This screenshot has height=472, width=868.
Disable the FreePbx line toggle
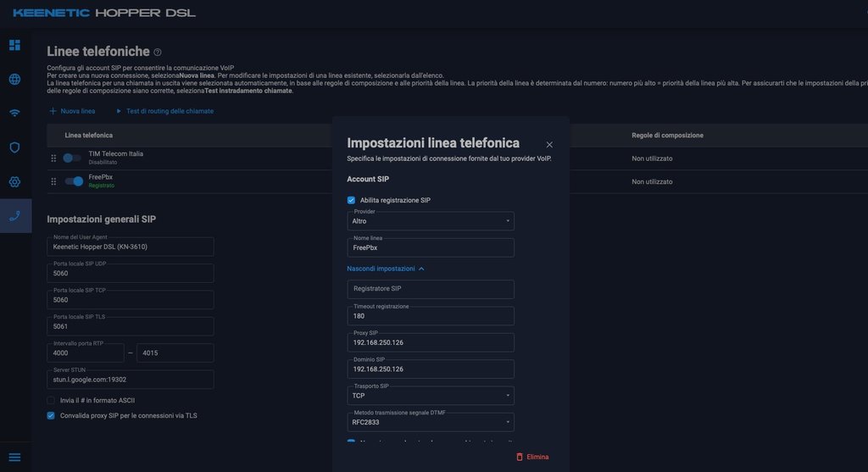coord(74,181)
